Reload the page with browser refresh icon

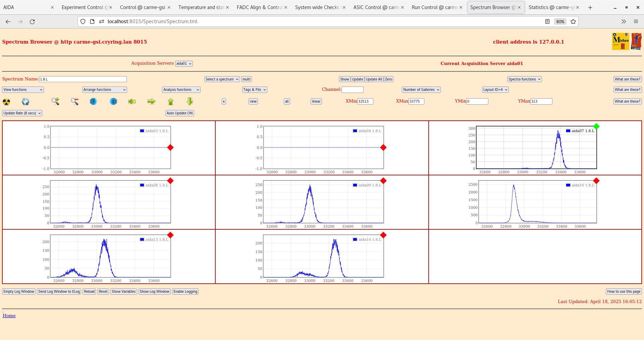coord(32,21)
